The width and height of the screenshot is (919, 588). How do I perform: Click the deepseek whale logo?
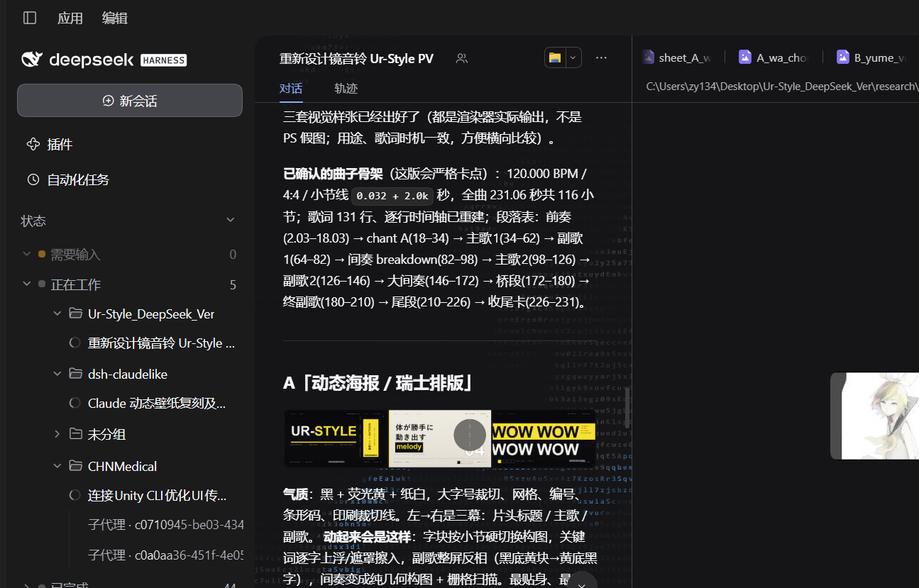[x=32, y=59]
